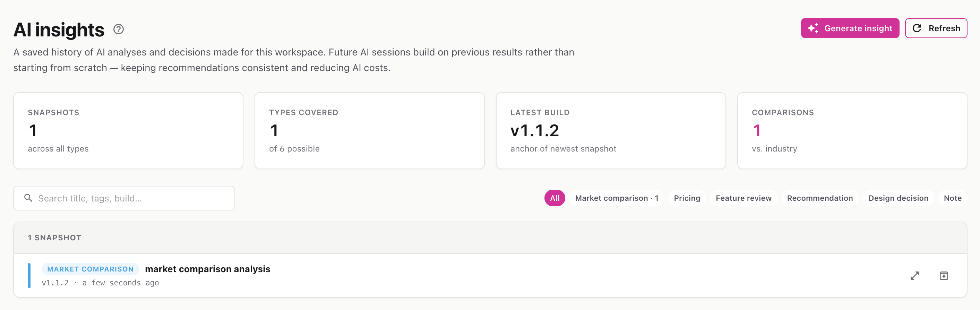Click the MARKET COMPARISON type badge
The height and width of the screenshot is (310, 980).
[90, 269]
